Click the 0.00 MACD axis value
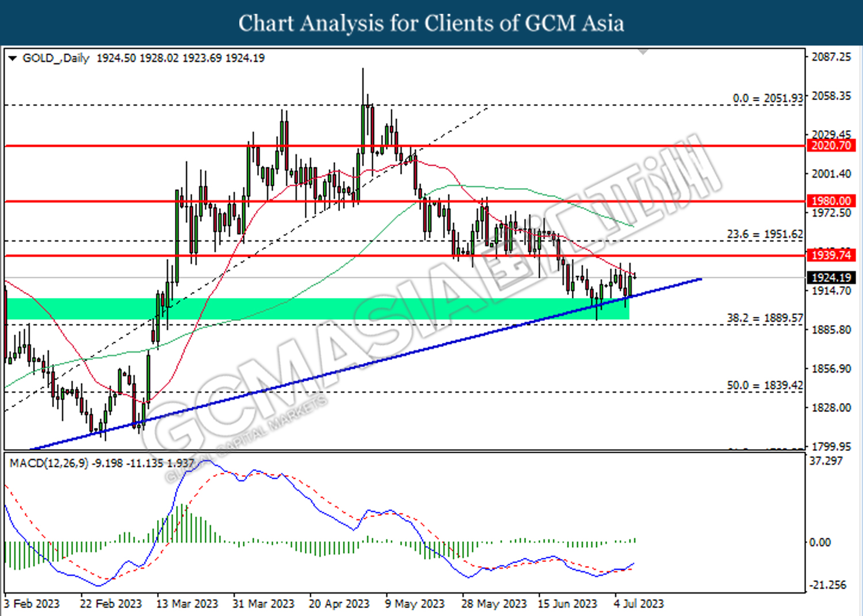 (x=820, y=542)
